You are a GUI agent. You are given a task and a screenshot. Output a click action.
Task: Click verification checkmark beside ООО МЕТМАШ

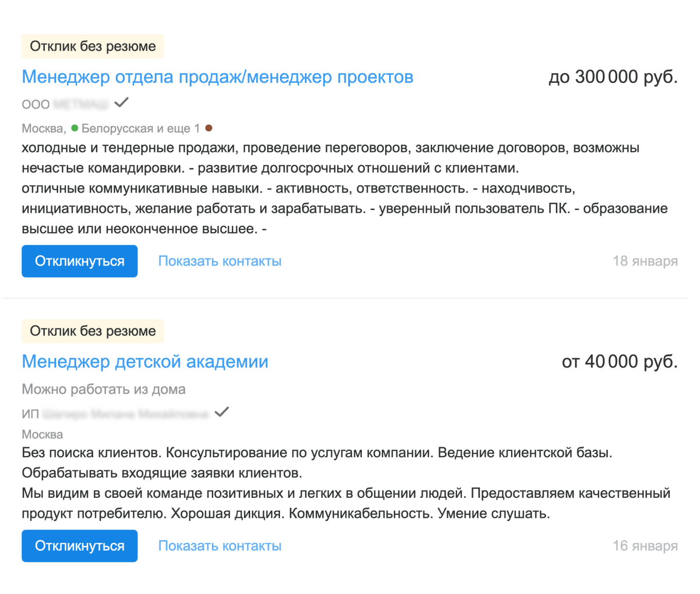coord(121,102)
